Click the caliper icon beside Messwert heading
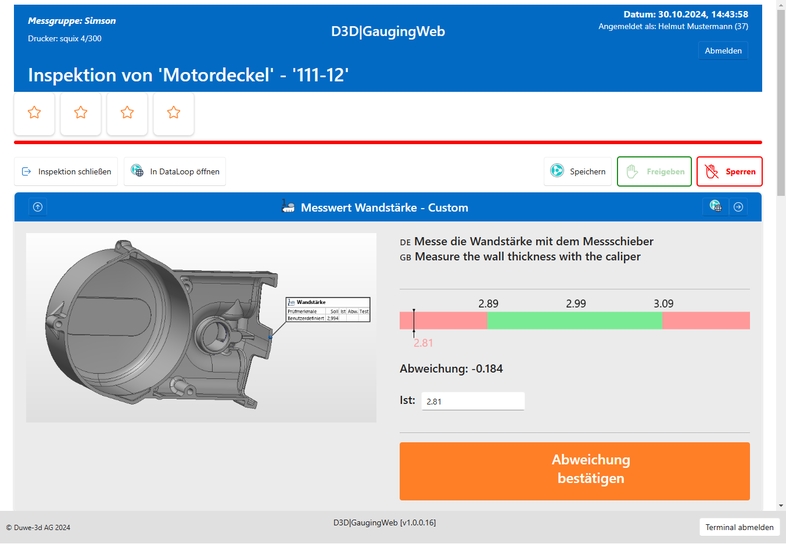786x544 pixels. (288, 207)
